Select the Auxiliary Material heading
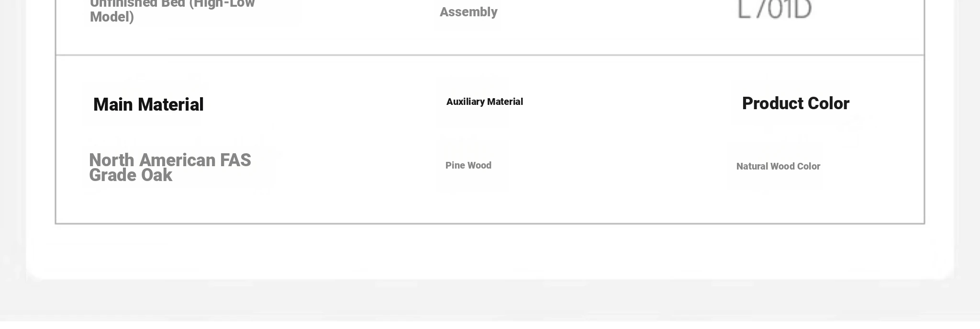This screenshot has height=329, width=980. (x=484, y=102)
